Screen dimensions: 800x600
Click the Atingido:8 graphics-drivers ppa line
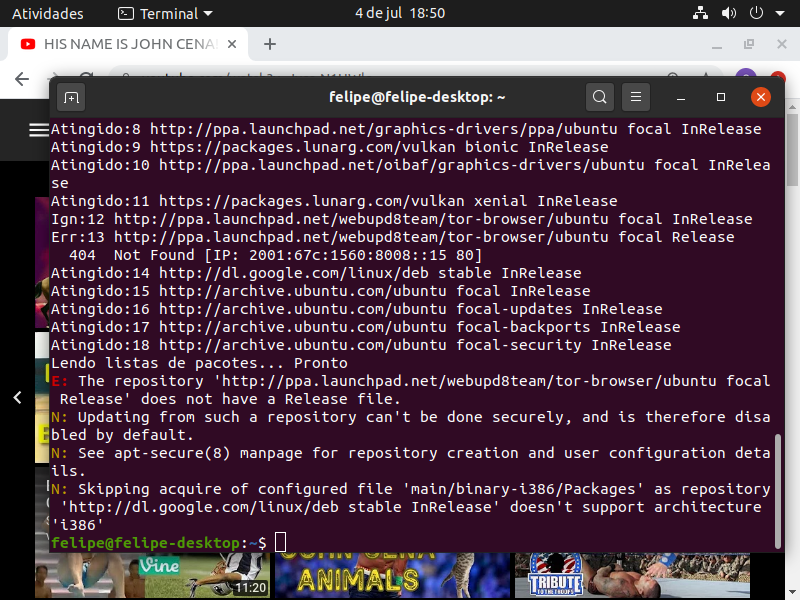pos(406,129)
